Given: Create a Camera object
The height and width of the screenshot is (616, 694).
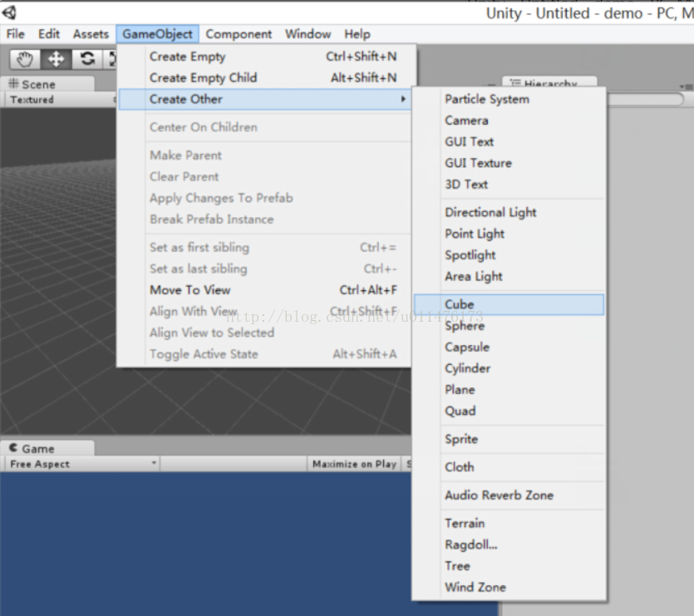Looking at the screenshot, I should click(x=509, y=121).
